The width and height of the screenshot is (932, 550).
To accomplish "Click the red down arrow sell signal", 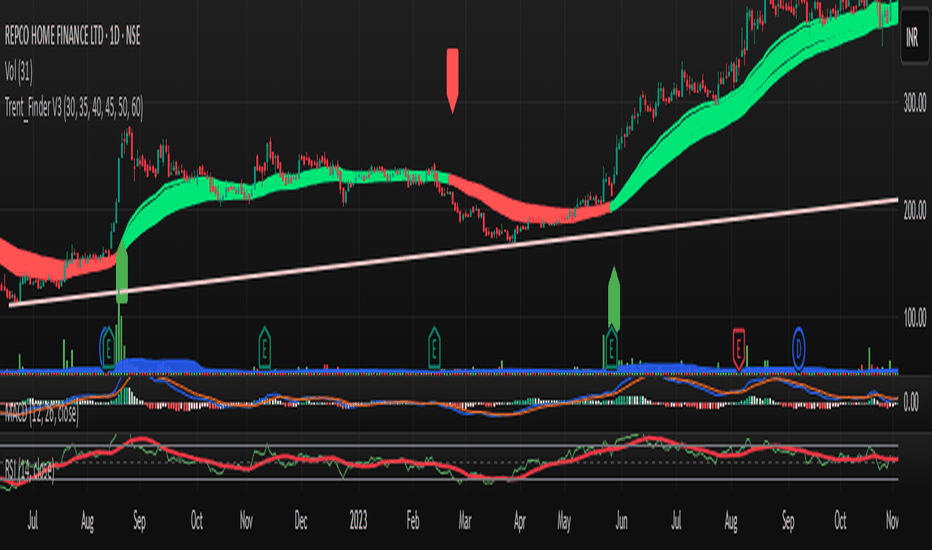I will tap(452, 80).
